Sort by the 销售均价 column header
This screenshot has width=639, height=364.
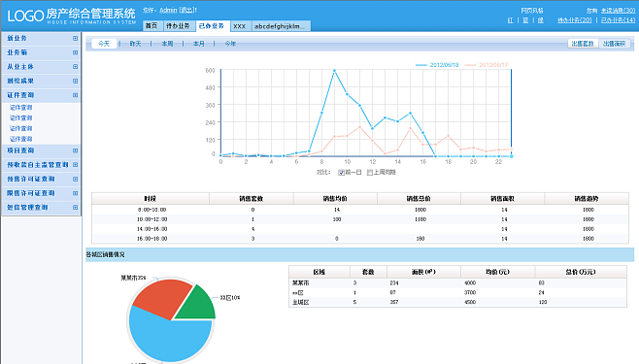(x=335, y=199)
